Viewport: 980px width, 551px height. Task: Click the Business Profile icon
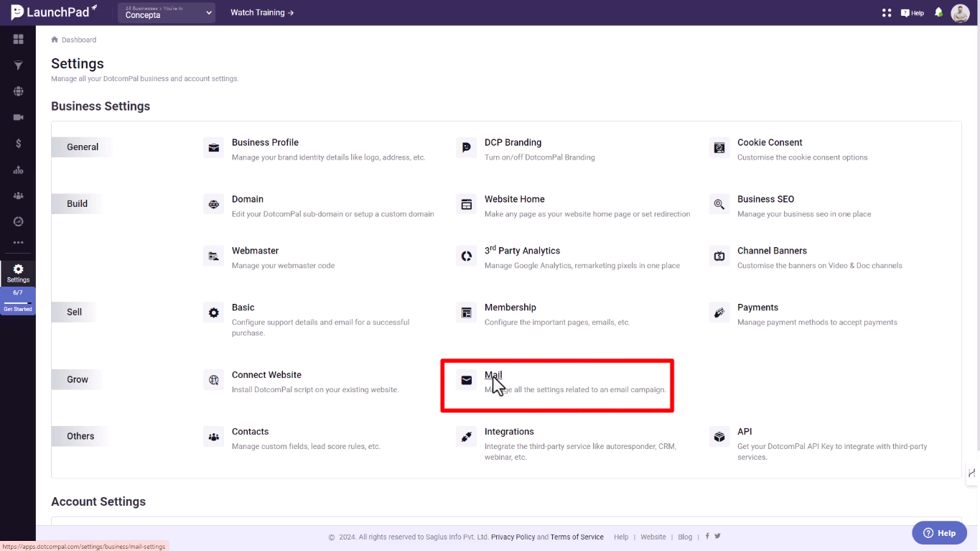213,148
